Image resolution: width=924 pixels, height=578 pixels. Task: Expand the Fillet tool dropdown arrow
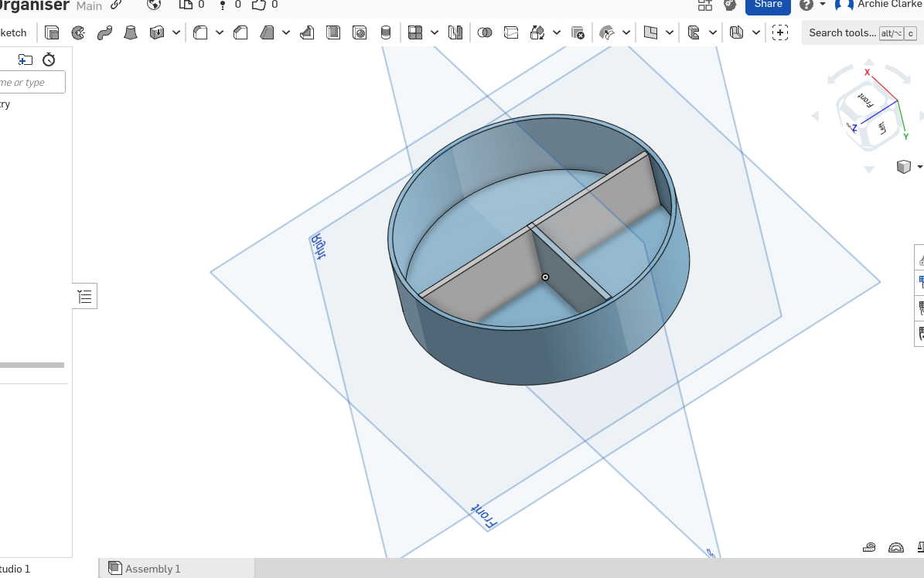[220, 32]
